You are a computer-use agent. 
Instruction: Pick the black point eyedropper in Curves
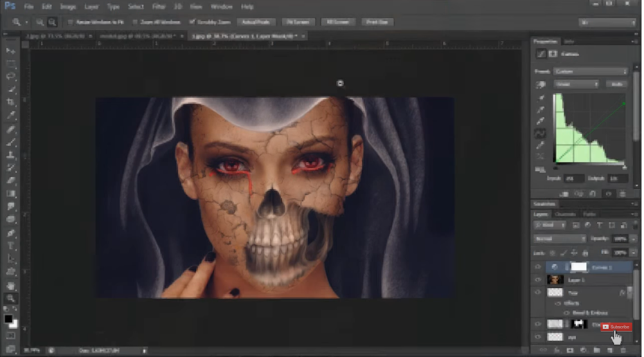(541, 98)
